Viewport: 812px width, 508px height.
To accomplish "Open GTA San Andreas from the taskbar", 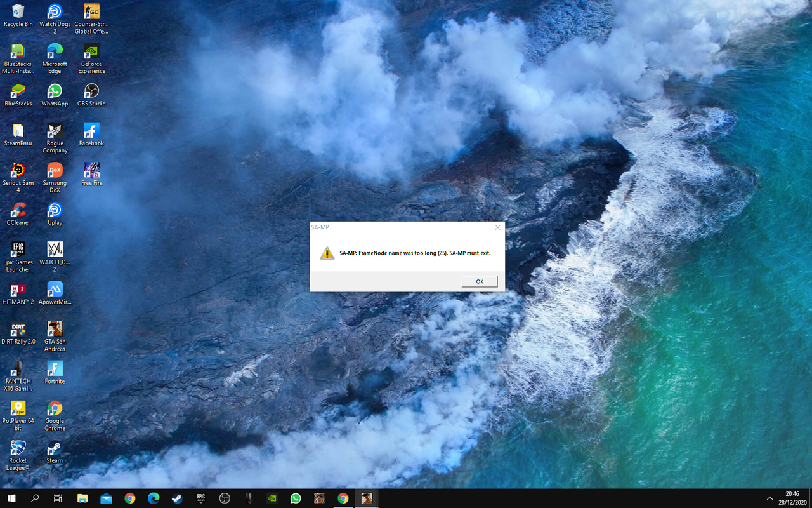I will [319, 498].
